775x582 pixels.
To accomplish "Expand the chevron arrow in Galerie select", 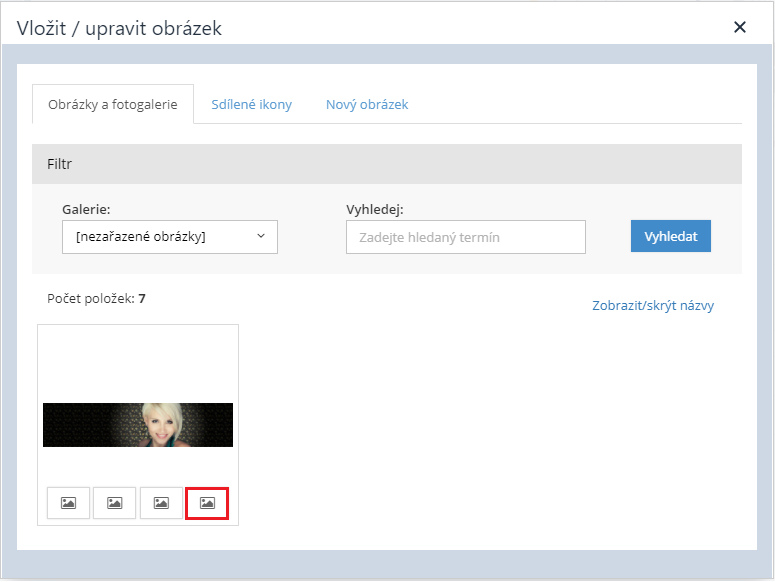I will click(260, 236).
